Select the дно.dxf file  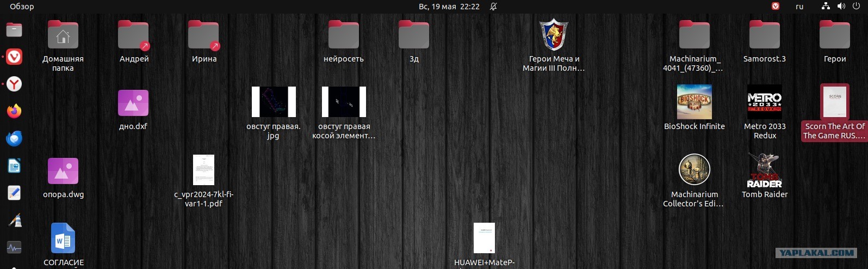point(133,109)
